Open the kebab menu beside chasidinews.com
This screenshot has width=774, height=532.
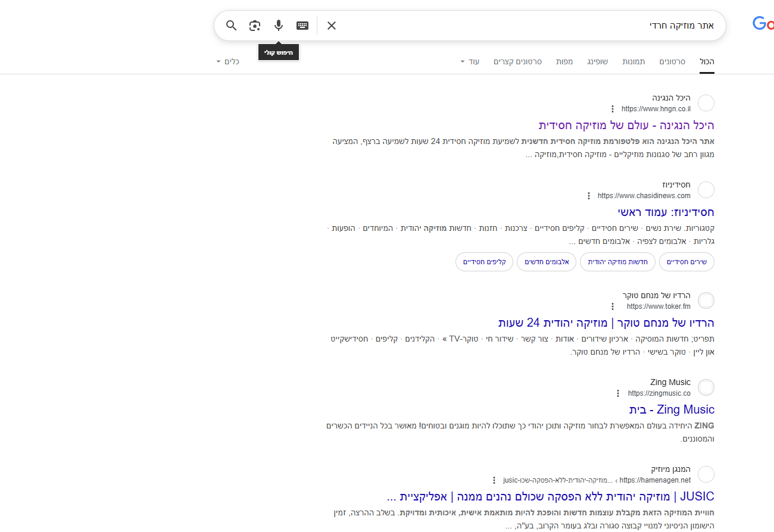pyautogui.click(x=589, y=195)
